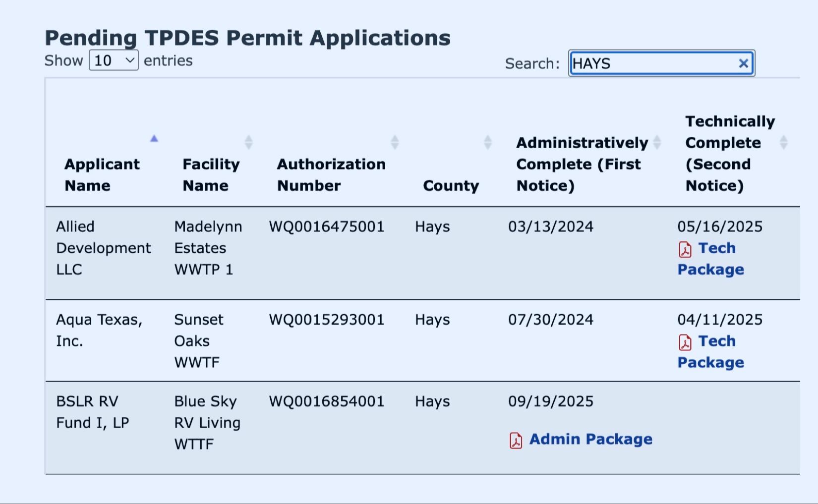Image resolution: width=818 pixels, height=504 pixels.
Task: Open the Show entries dropdown
Action: [x=114, y=60]
